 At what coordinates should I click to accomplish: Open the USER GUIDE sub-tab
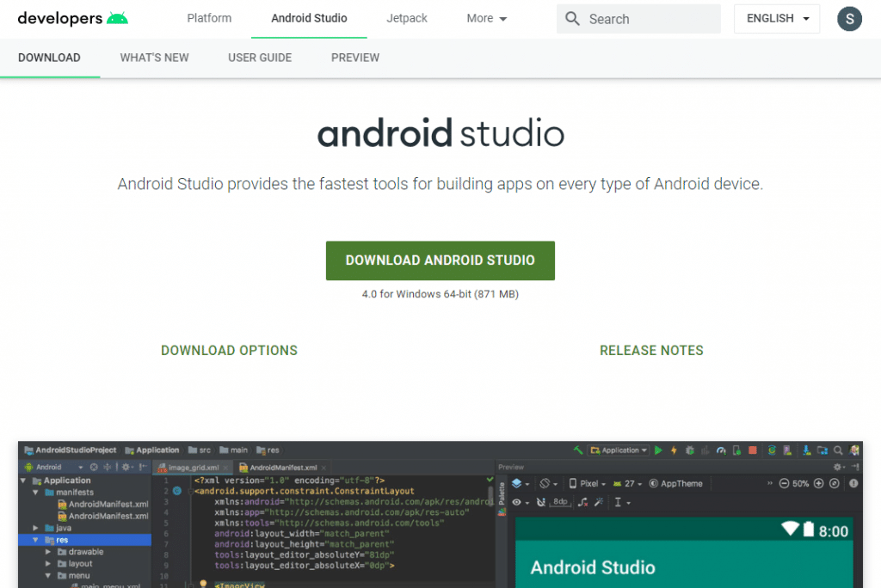[260, 58]
